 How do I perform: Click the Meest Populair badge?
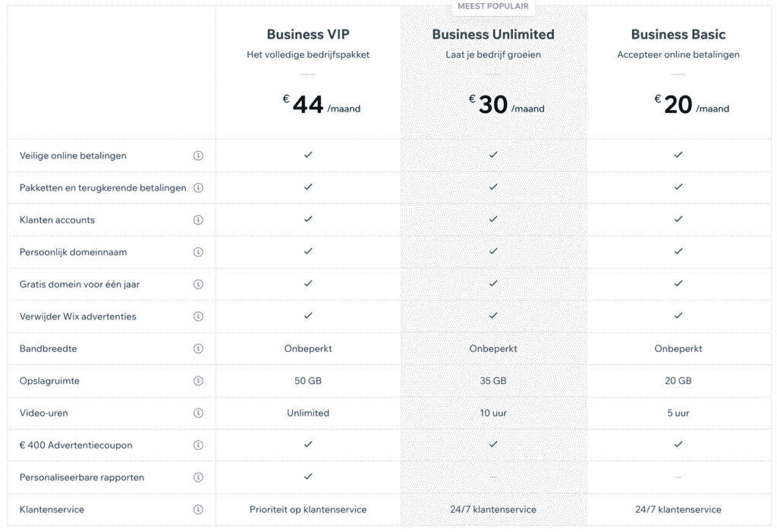pos(493,7)
